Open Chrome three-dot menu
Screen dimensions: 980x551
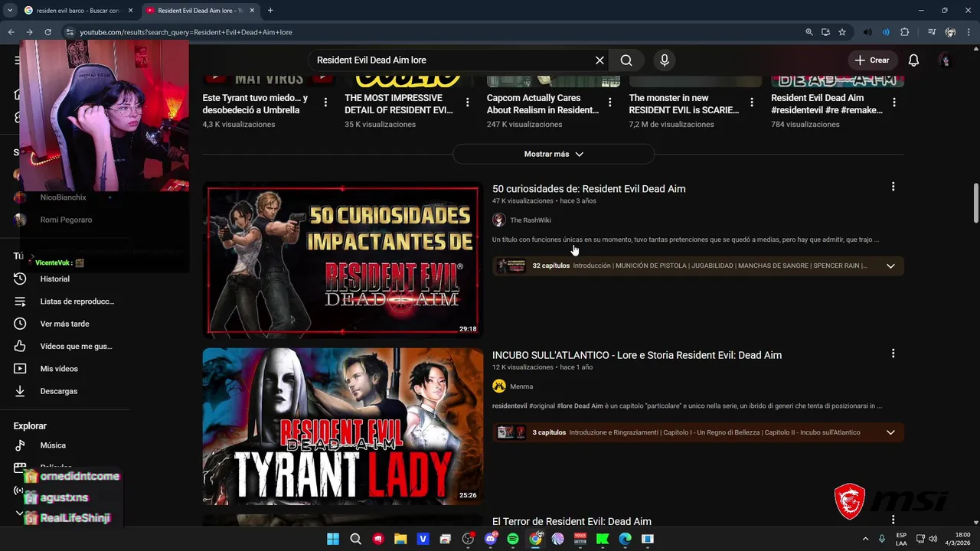(968, 32)
